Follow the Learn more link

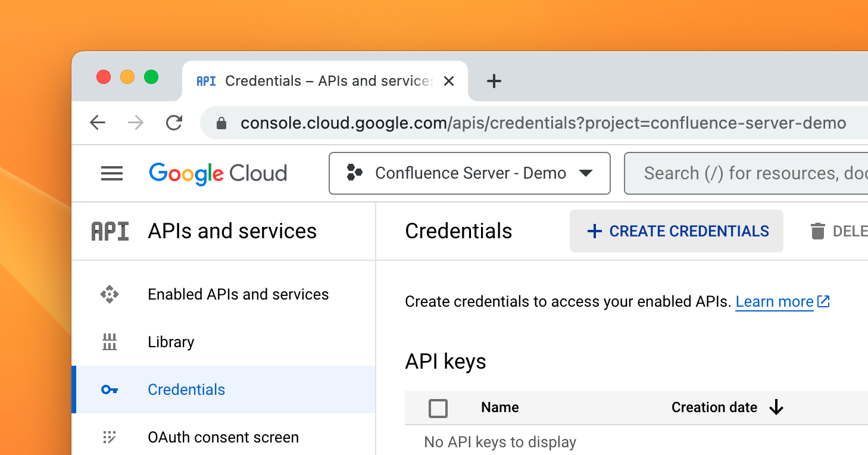point(775,302)
